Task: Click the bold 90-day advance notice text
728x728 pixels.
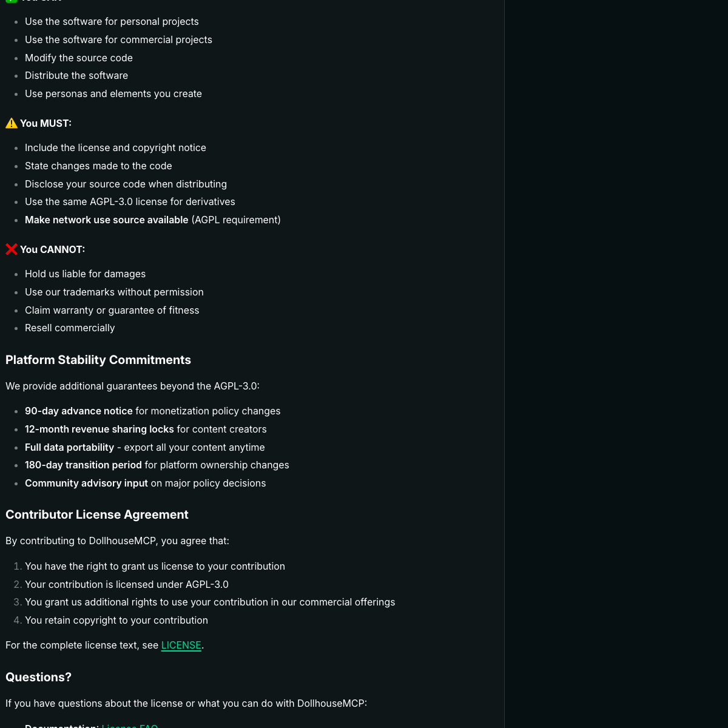Action: click(79, 411)
